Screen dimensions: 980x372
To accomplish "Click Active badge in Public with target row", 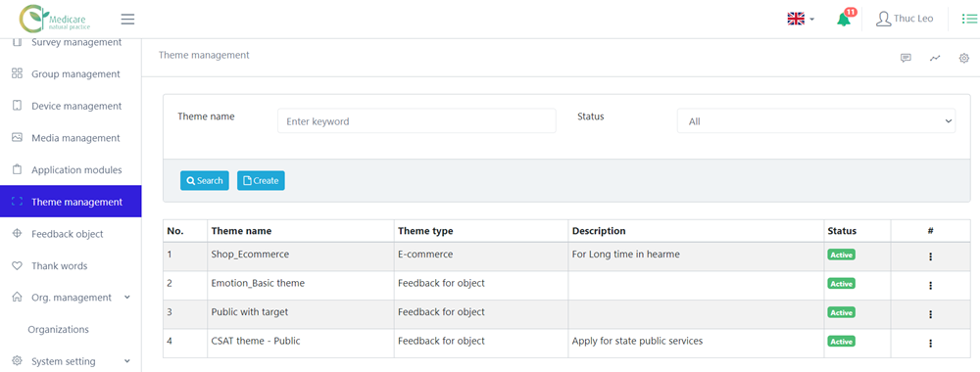I will (x=841, y=312).
